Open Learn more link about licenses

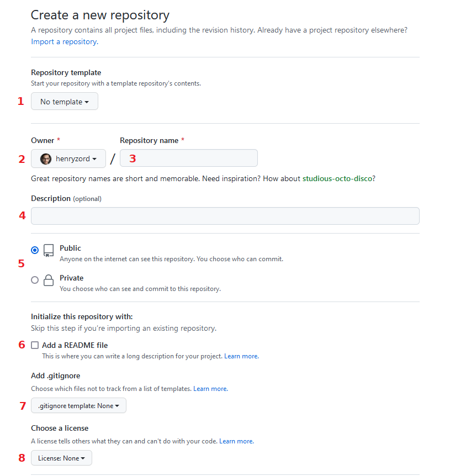point(236,441)
